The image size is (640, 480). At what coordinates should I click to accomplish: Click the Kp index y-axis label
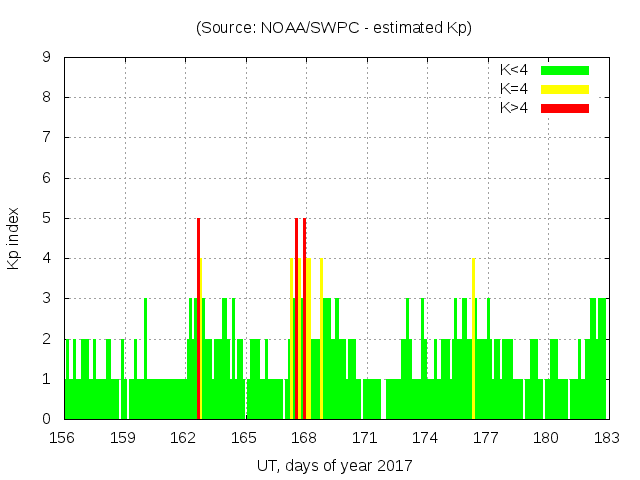point(14,238)
